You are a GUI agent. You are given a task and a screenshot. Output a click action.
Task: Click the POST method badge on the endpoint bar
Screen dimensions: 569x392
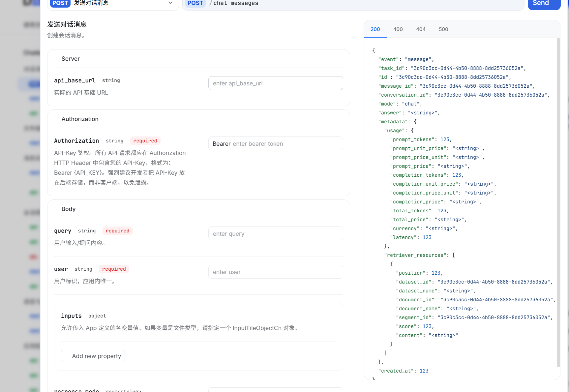(x=195, y=3)
